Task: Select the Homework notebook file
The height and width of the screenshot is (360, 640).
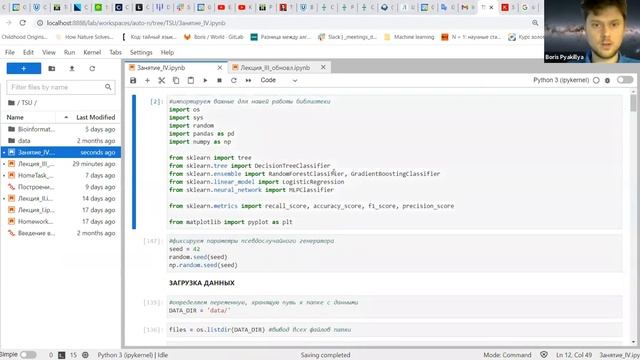Action: click(x=61, y=222)
